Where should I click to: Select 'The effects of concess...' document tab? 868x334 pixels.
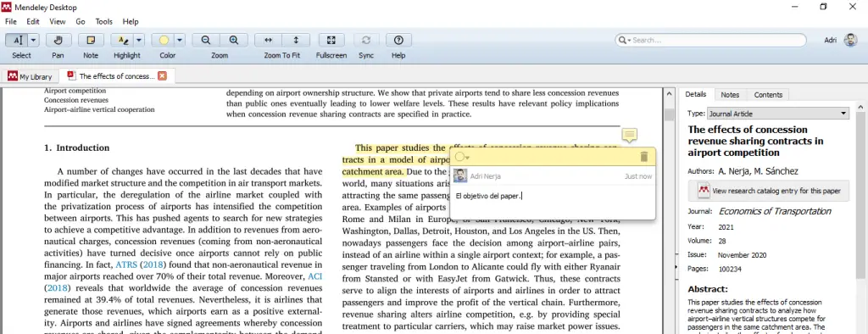[x=117, y=76]
